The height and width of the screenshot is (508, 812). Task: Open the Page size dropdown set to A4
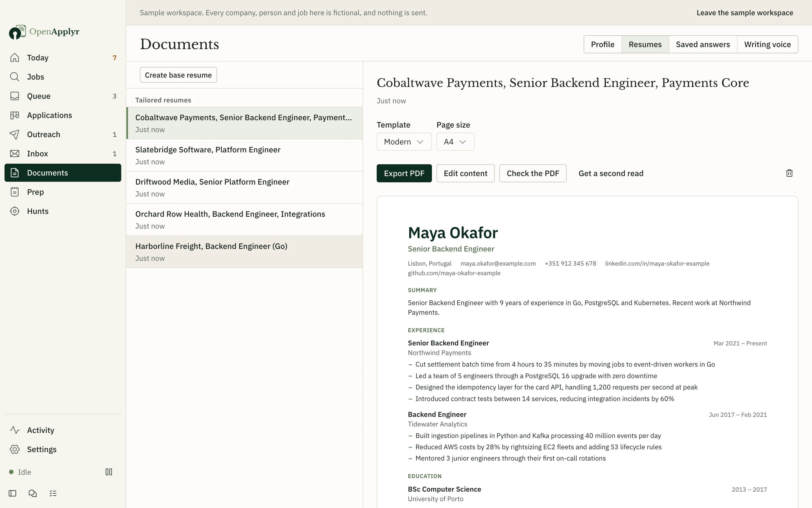pos(455,142)
